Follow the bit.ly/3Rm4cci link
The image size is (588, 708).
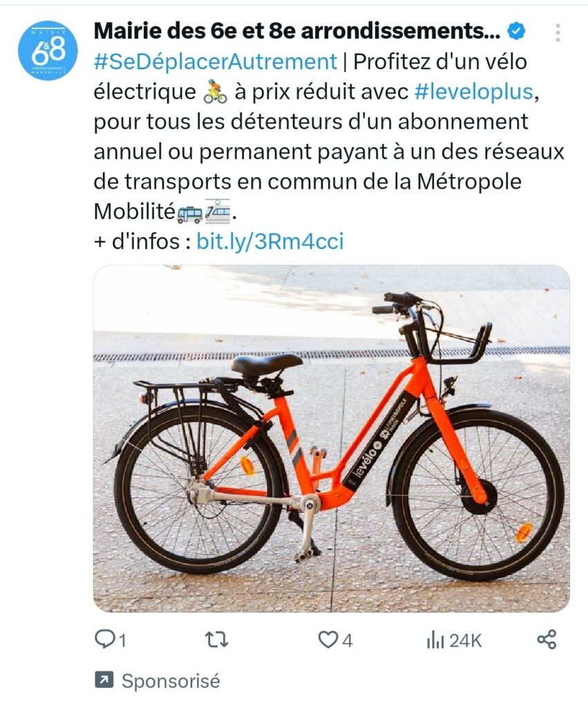tap(270, 241)
